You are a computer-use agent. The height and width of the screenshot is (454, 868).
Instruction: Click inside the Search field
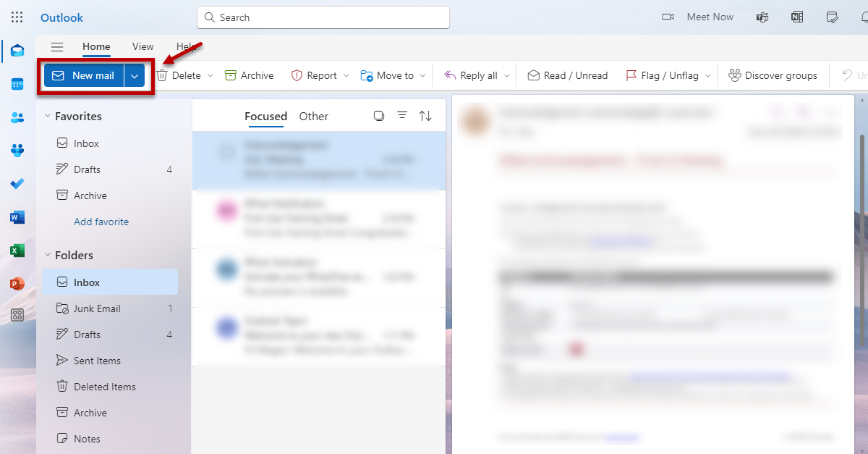[323, 17]
